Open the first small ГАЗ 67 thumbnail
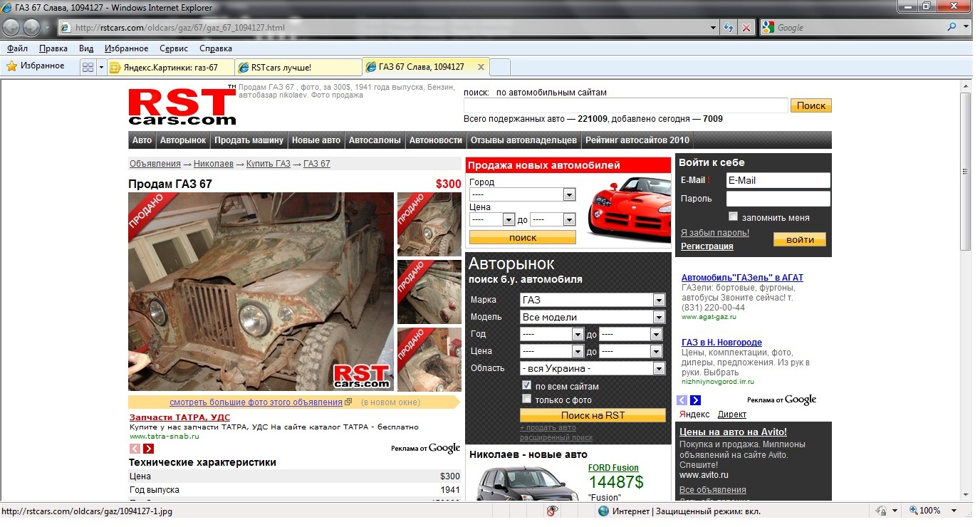The width and height of the screenshot is (980, 527). (429, 224)
